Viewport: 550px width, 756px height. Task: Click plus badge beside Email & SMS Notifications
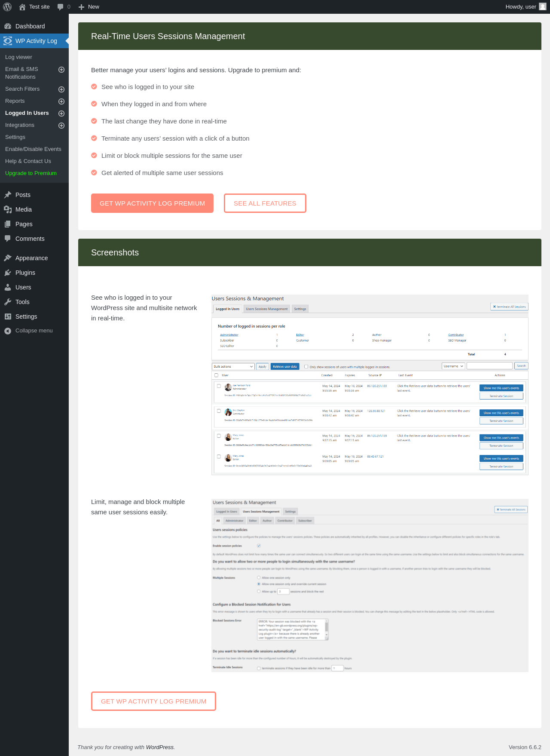pos(61,70)
